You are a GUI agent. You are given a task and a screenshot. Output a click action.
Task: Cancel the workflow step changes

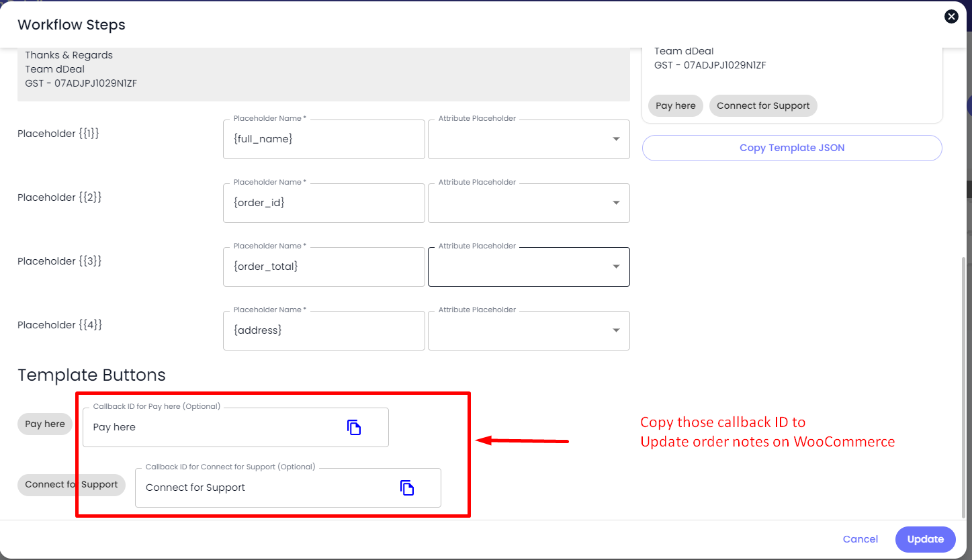860,539
